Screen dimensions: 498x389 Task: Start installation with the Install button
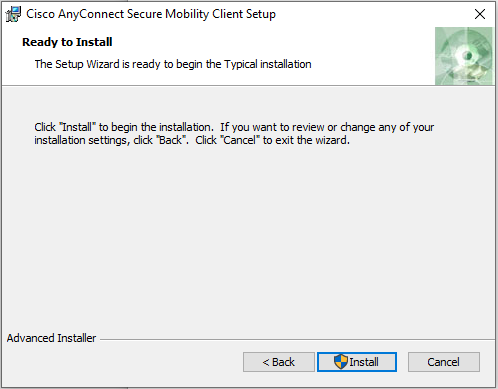click(357, 362)
